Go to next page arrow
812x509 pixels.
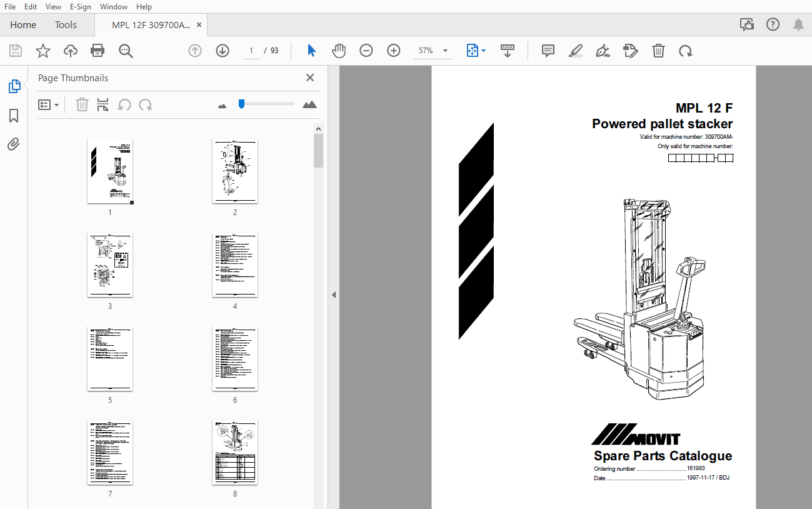(223, 51)
